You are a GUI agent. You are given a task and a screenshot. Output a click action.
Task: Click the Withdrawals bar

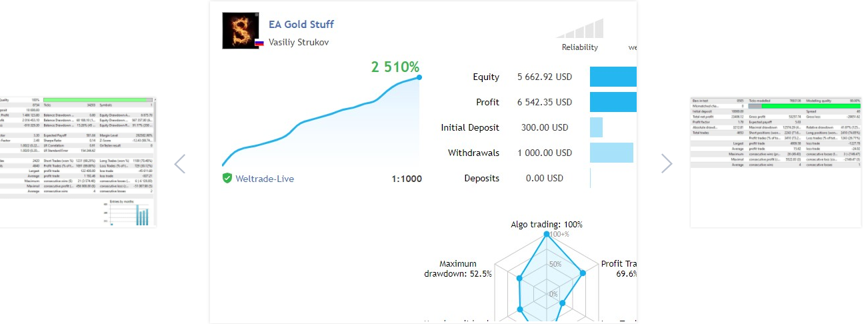[x=611, y=153]
